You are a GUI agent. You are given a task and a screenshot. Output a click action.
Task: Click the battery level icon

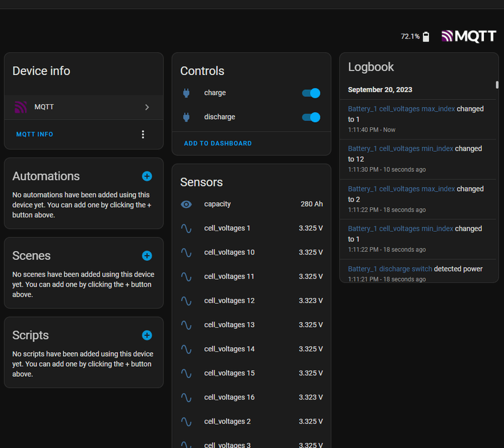tap(426, 37)
